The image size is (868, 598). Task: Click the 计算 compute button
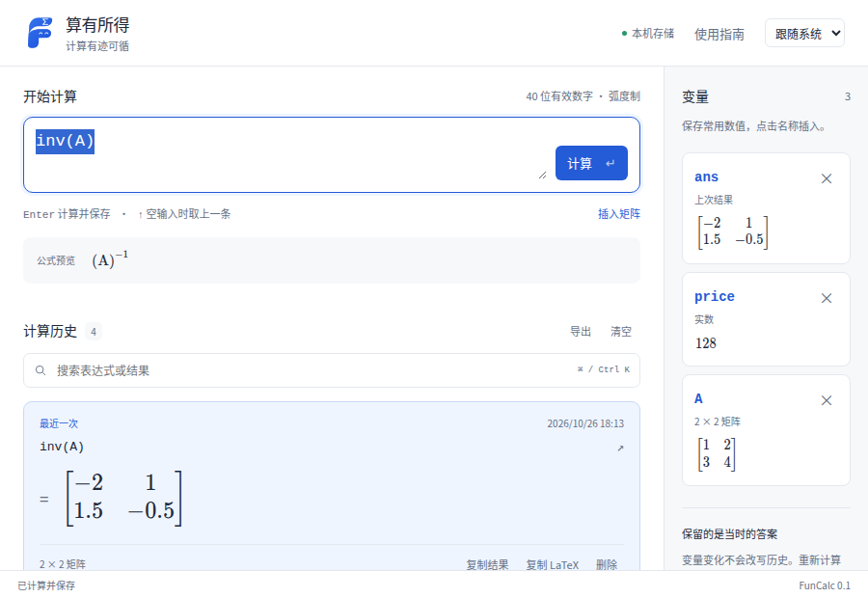pos(591,163)
